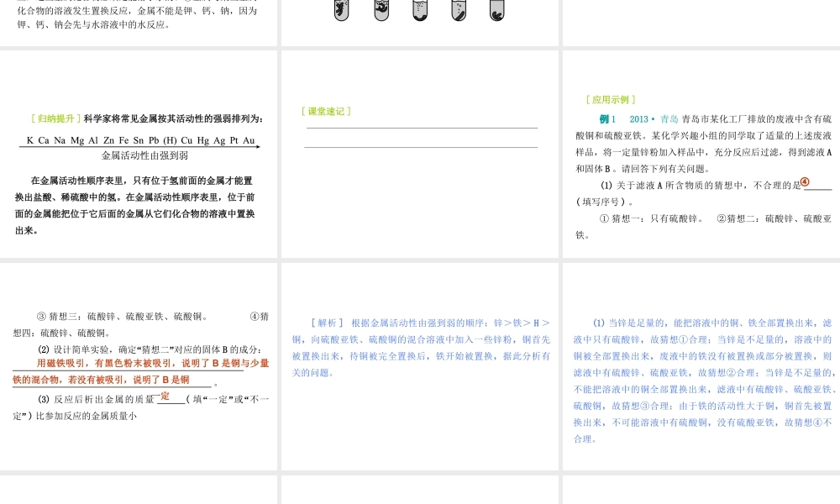Click the [课堂速记] heading
This screenshot has height=504, width=840.
coord(326,112)
